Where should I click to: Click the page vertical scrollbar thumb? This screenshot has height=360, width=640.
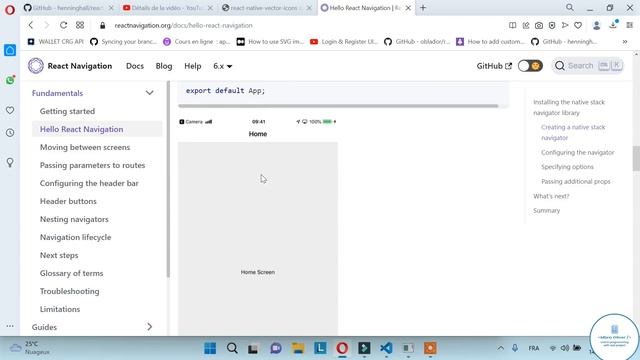[636, 158]
